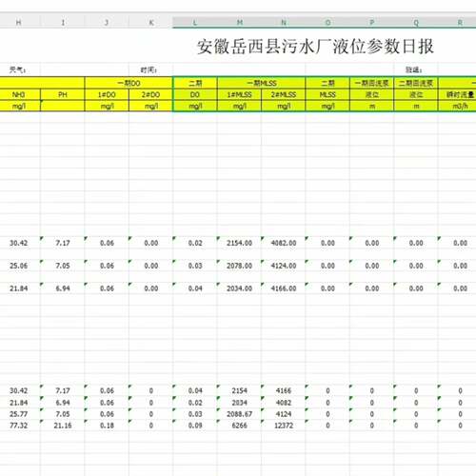This screenshot has width=476, height=476.
Task: Click the mg/l unit under NH3
Action: point(18,106)
